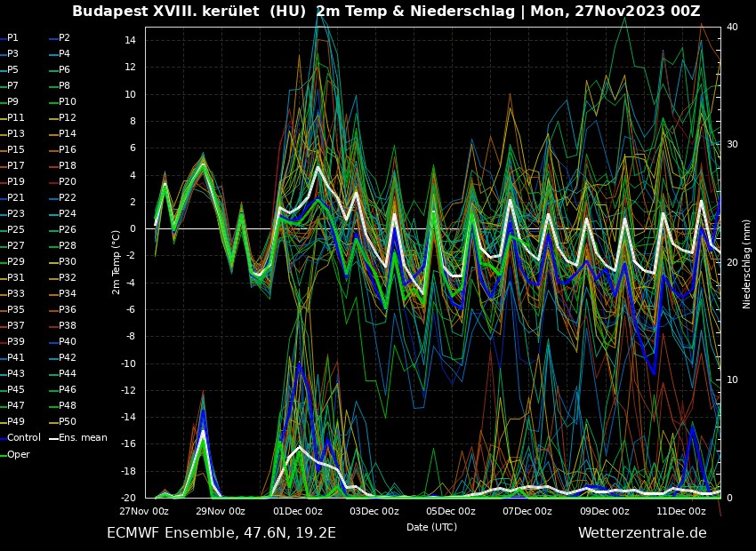This screenshot has width=756, height=551.
Task: Select the 11Dec 00z date tick label
Action: coord(681,512)
